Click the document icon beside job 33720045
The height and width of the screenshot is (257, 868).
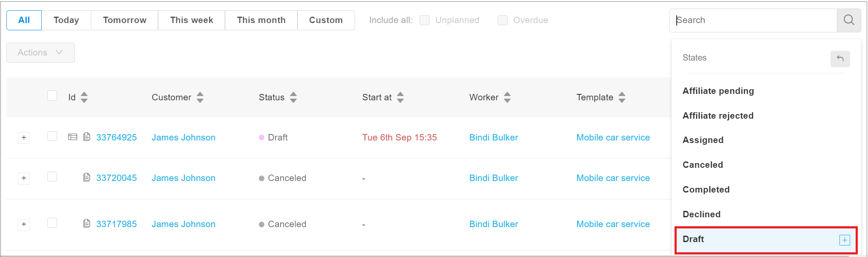pyautogui.click(x=87, y=178)
